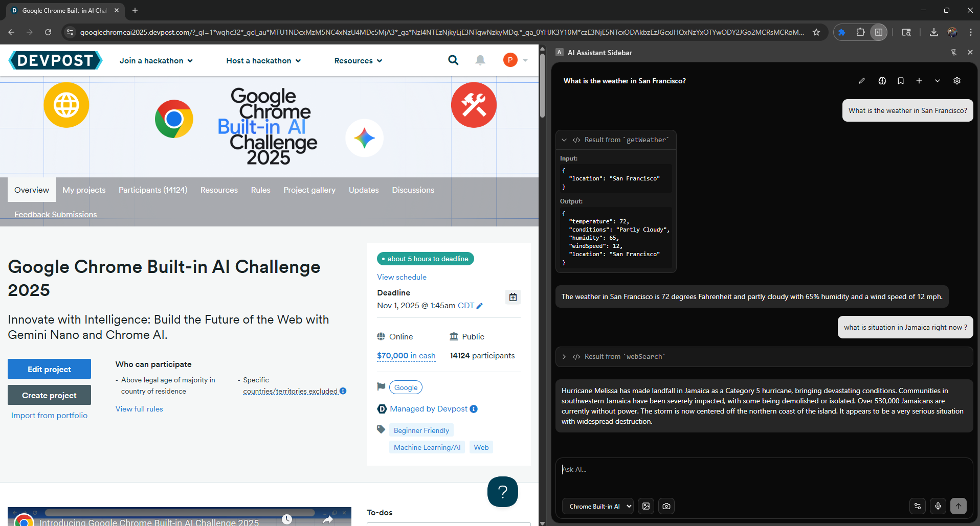Open the Feedback Submissions tab
The width and height of the screenshot is (980, 526).
coord(55,214)
